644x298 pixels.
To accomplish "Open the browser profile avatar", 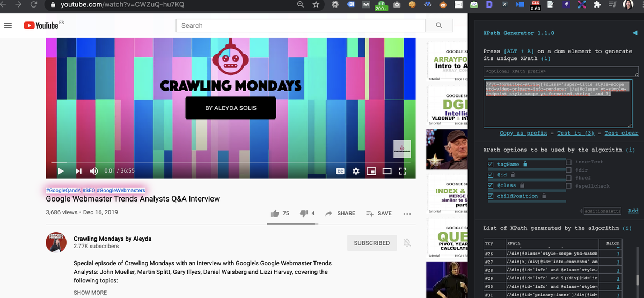I will click(x=628, y=4).
